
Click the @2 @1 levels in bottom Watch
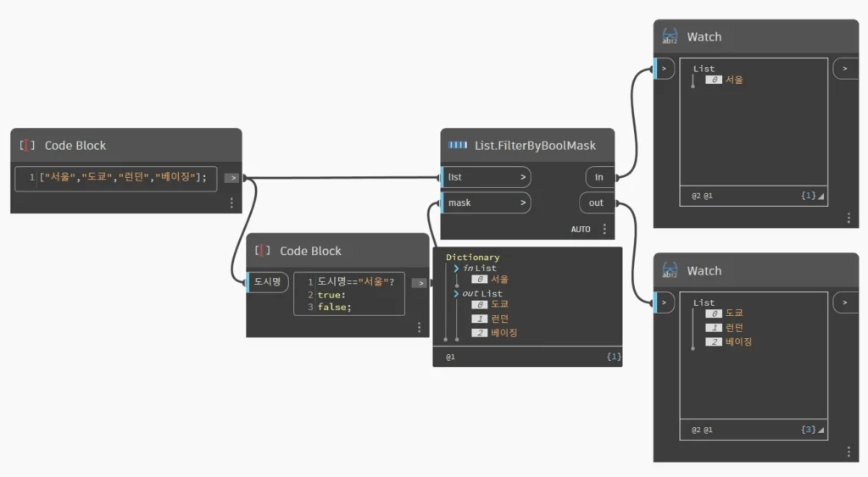(x=702, y=430)
